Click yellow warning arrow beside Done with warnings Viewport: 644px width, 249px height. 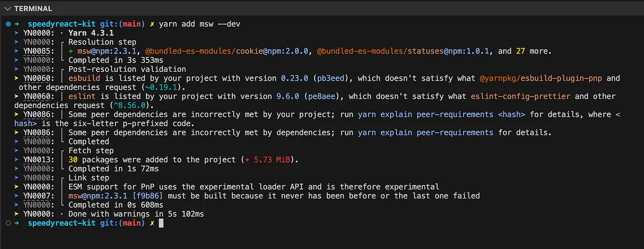coord(17,214)
